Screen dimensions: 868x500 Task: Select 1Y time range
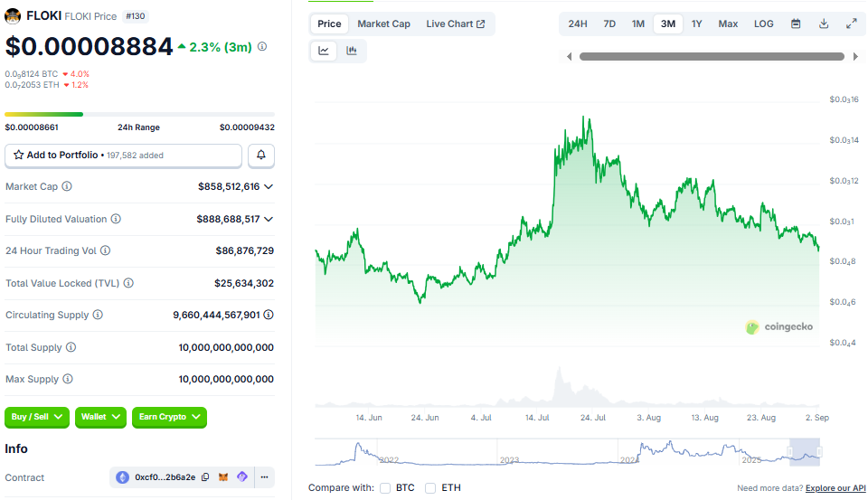pyautogui.click(x=697, y=24)
